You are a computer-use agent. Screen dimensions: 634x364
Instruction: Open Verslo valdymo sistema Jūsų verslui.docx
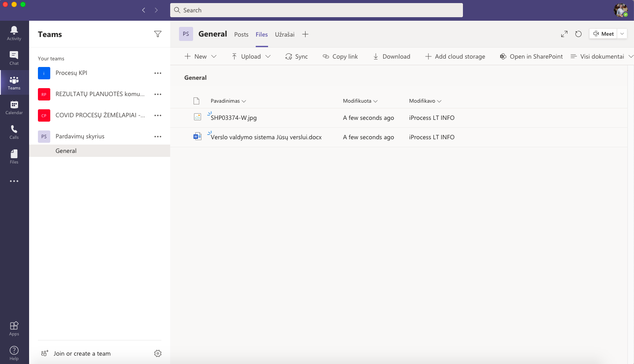(x=266, y=137)
